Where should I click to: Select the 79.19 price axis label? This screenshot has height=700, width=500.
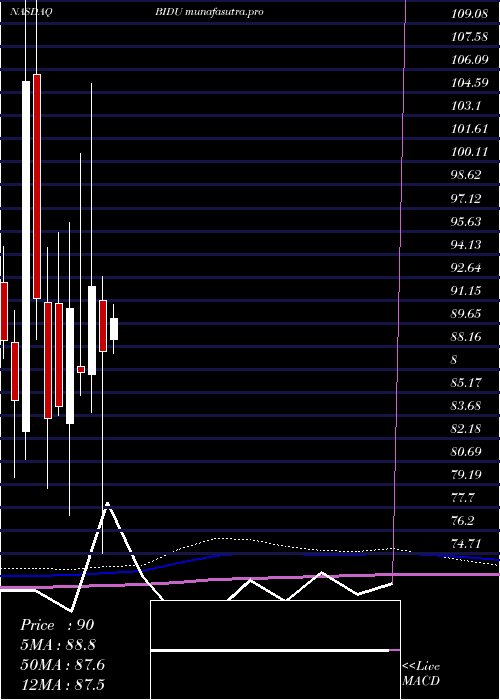click(x=467, y=475)
